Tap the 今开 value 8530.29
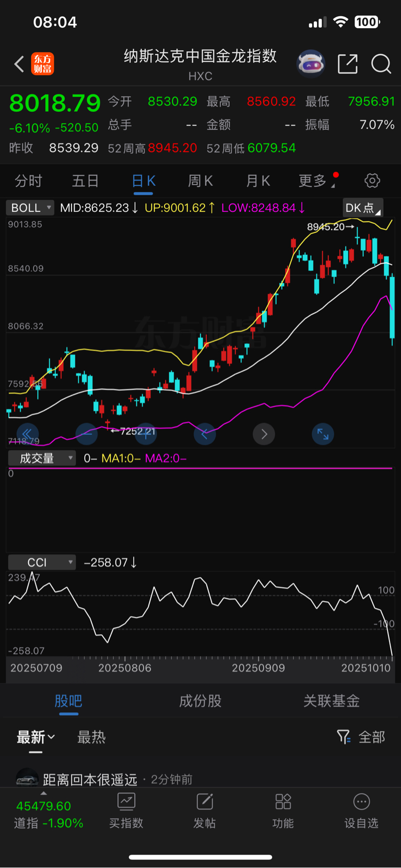401x868 pixels. pos(172,101)
